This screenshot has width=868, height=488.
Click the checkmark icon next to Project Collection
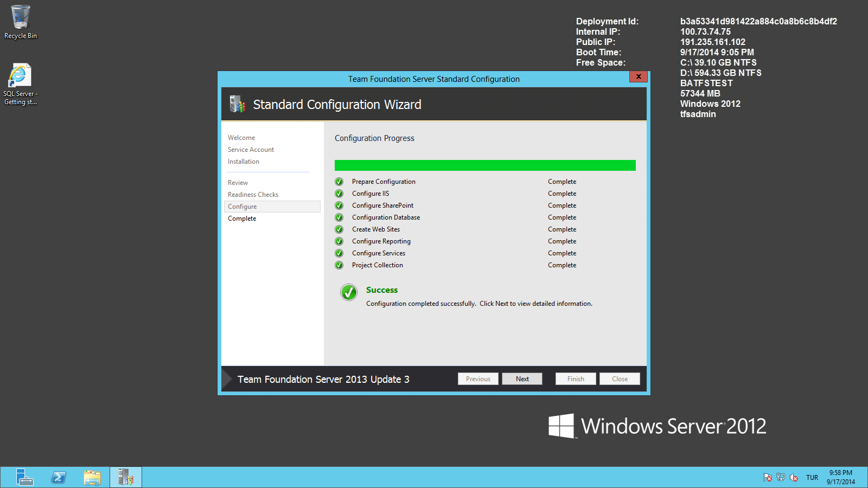coord(339,265)
